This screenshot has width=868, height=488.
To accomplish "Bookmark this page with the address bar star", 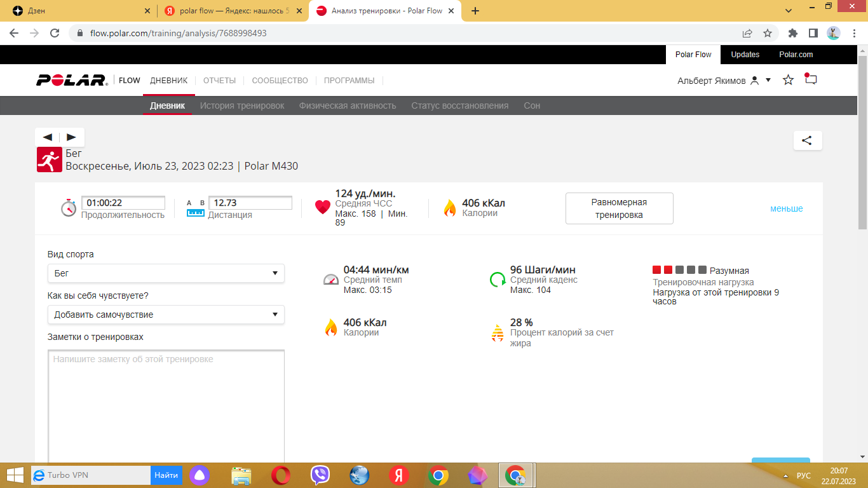I will [x=768, y=33].
